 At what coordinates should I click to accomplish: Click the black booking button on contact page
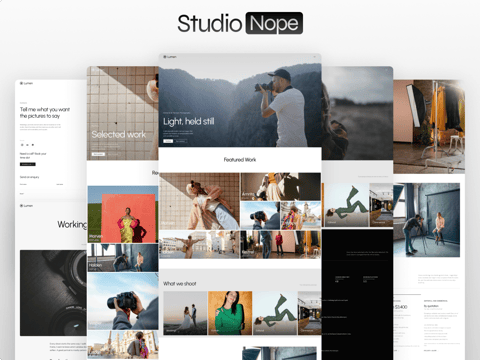(x=27, y=164)
